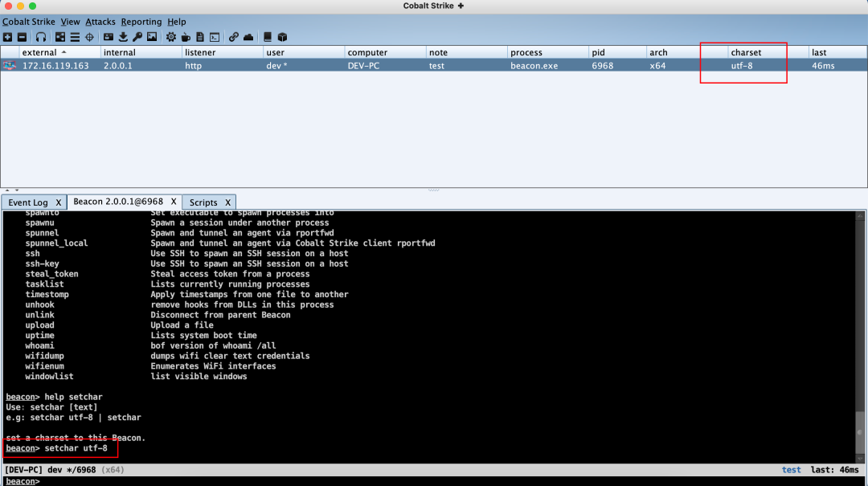The height and width of the screenshot is (486, 868).
Task: Click the book Help icon in the toolbar
Action: [x=268, y=37]
